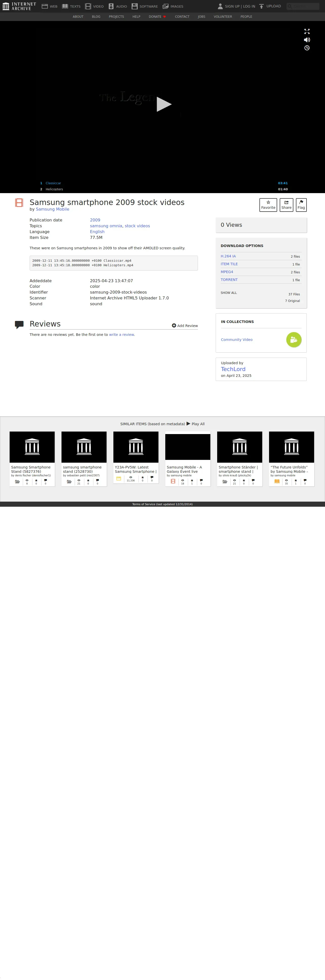
Task: Open the Contact link
Action: click(182, 17)
